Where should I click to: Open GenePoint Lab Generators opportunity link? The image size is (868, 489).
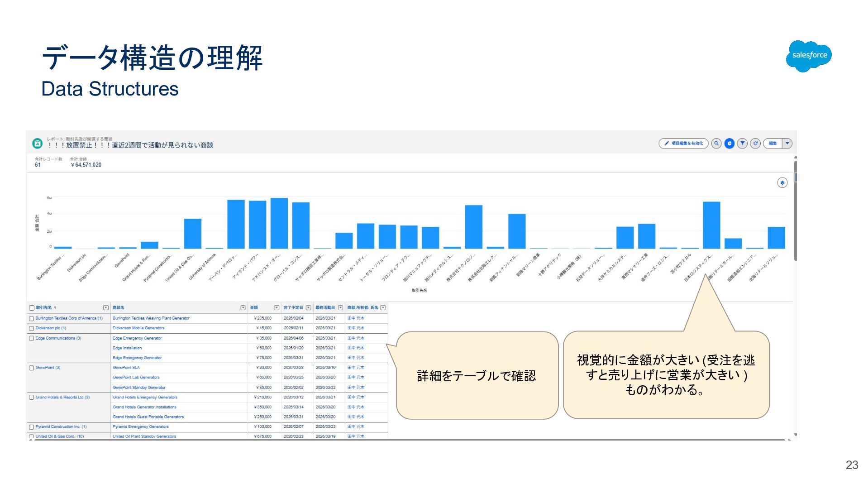click(136, 378)
